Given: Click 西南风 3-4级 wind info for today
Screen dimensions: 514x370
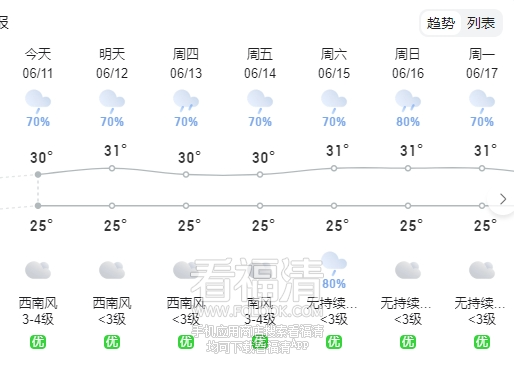Looking at the screenshot, I should click(x=38, y=311).
